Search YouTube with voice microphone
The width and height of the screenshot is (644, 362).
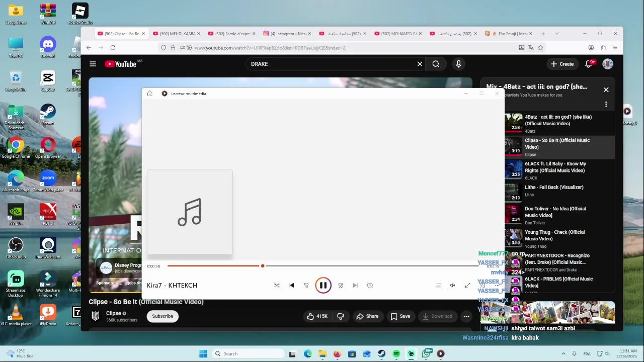point(458,64)
